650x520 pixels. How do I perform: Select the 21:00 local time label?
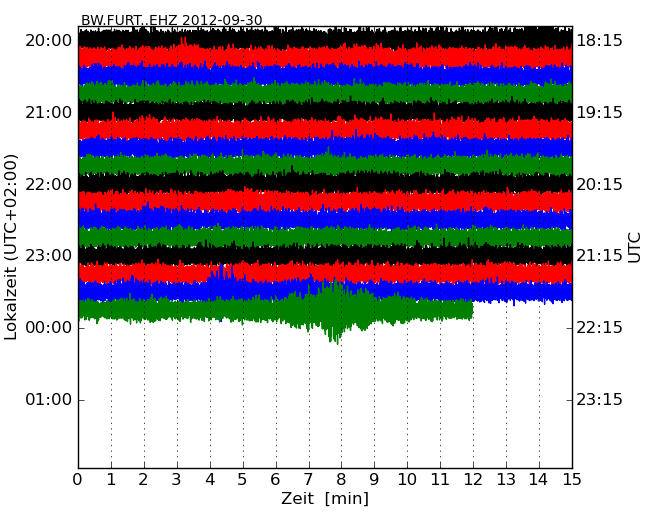tap(49, 113)
